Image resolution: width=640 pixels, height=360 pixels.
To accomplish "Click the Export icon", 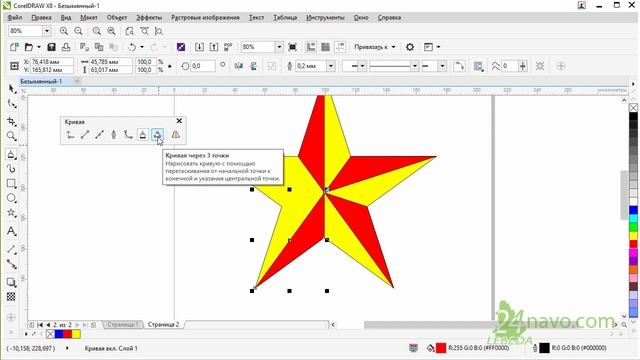I will [214, 47].
